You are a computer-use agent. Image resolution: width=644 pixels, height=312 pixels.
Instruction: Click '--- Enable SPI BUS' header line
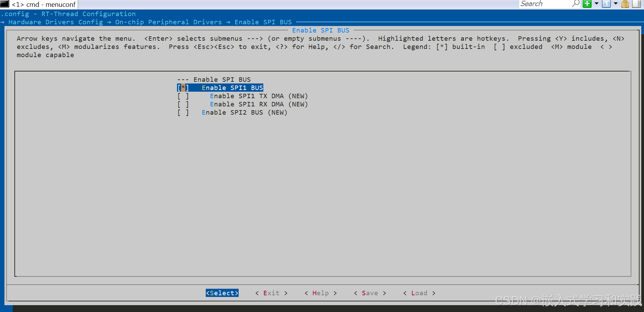point(214,80)
